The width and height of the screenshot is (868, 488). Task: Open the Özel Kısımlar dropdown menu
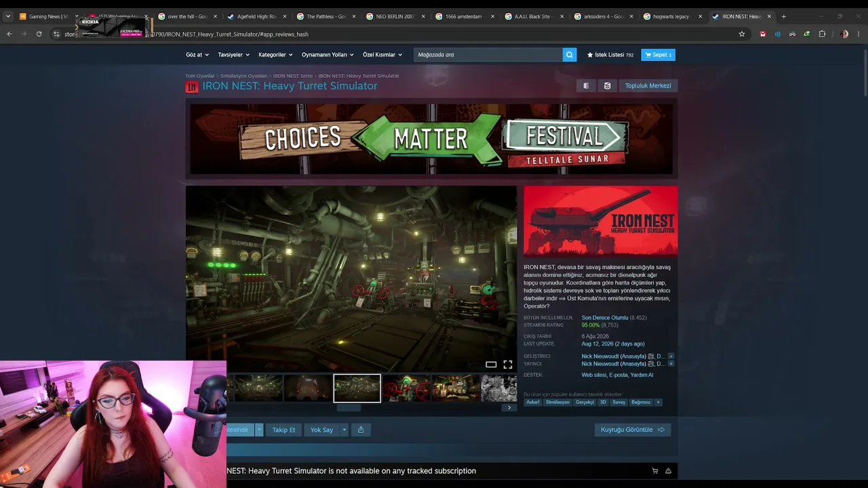coord(382,55)
